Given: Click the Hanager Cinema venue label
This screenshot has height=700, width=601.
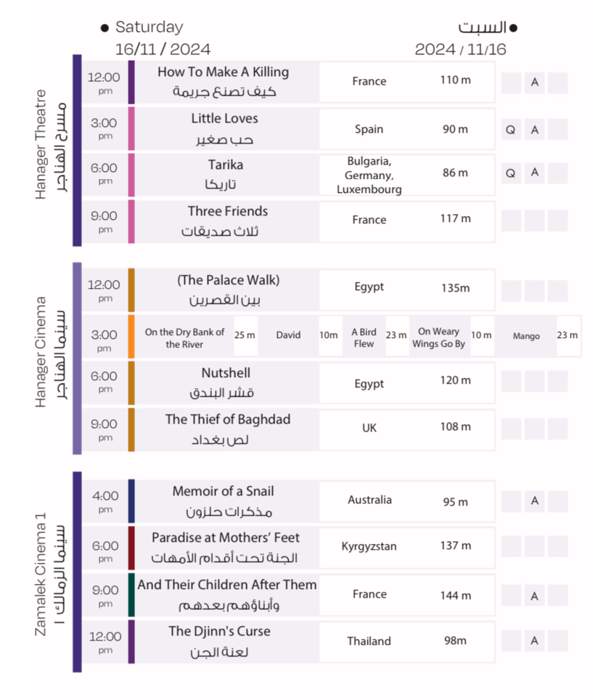Looking at the screenshot, I should click(42, 351).
